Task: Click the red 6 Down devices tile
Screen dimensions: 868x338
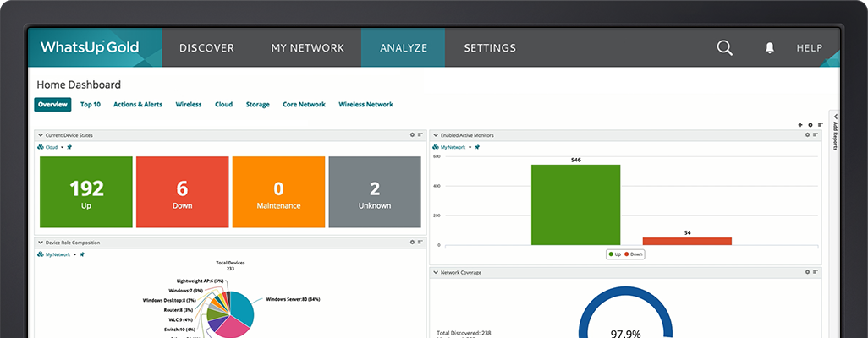Action: coord(182,192)
